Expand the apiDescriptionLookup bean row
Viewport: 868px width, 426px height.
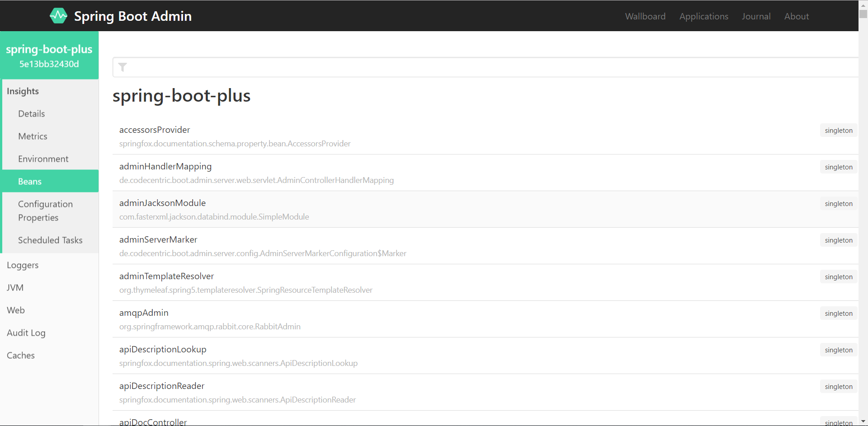pos(485,356)
